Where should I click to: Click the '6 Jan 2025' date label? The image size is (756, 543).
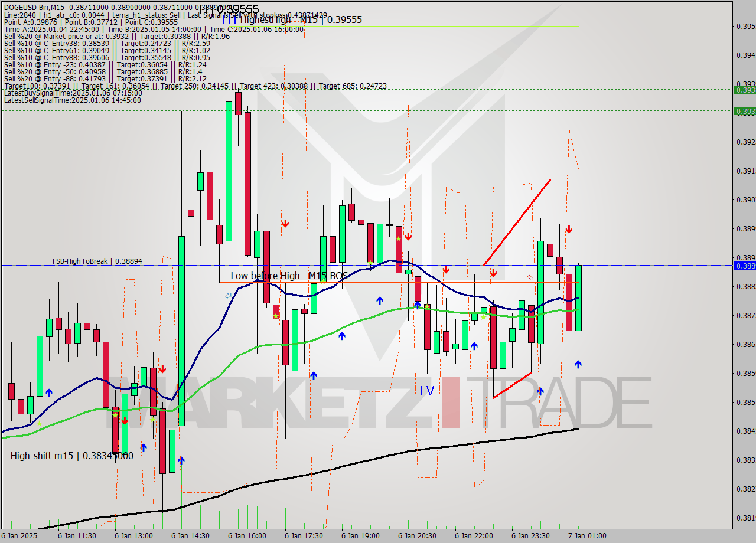tap(20, 536)
